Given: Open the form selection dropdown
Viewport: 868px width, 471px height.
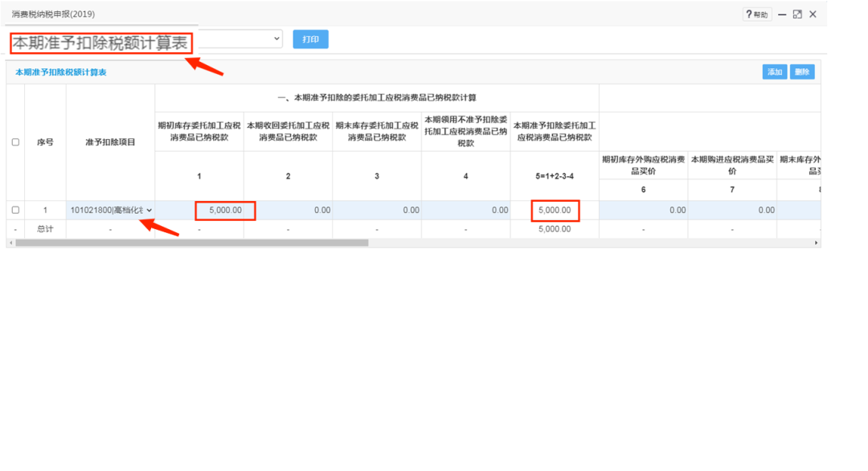Looking at the screenshot, I should [276, 39].
